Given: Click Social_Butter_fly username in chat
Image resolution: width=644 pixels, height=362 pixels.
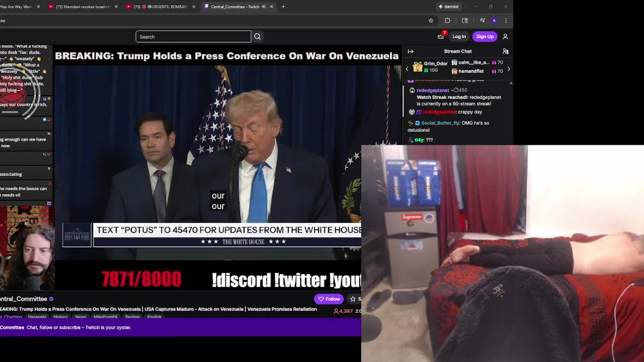Looking at the screenshot, I should [440, 123].
